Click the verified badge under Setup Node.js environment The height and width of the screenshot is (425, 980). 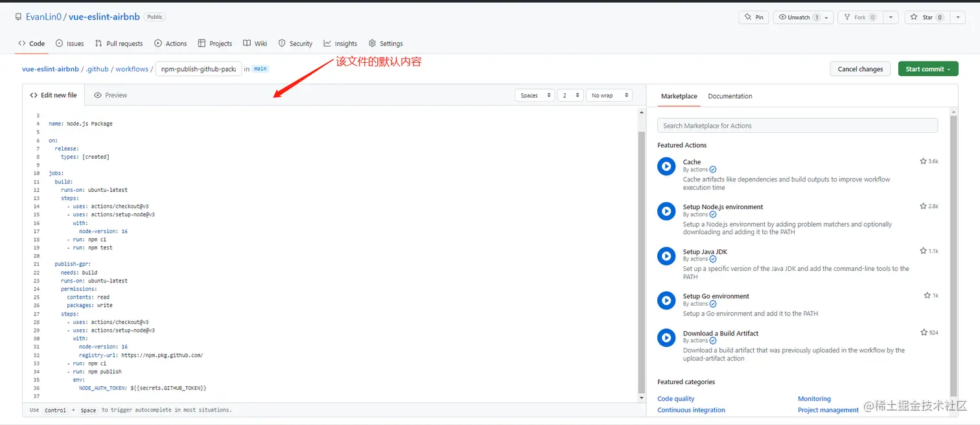pyautogui.click(x=713, y=214)
